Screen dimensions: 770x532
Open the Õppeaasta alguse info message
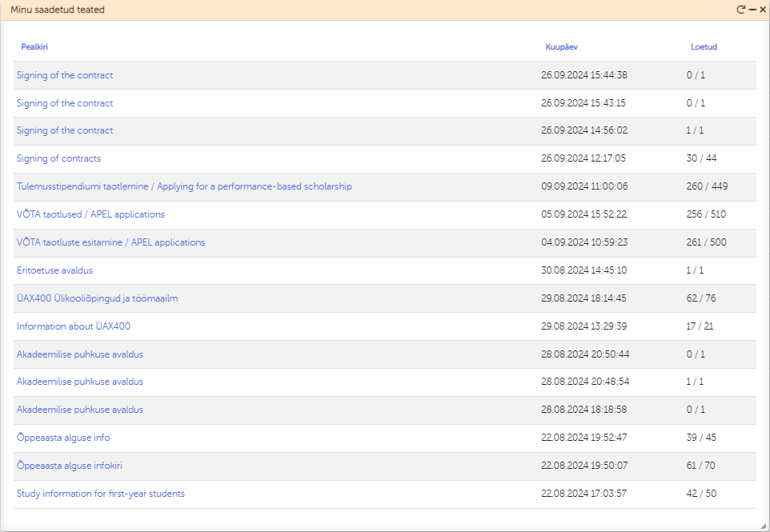(x=63, y=438)
